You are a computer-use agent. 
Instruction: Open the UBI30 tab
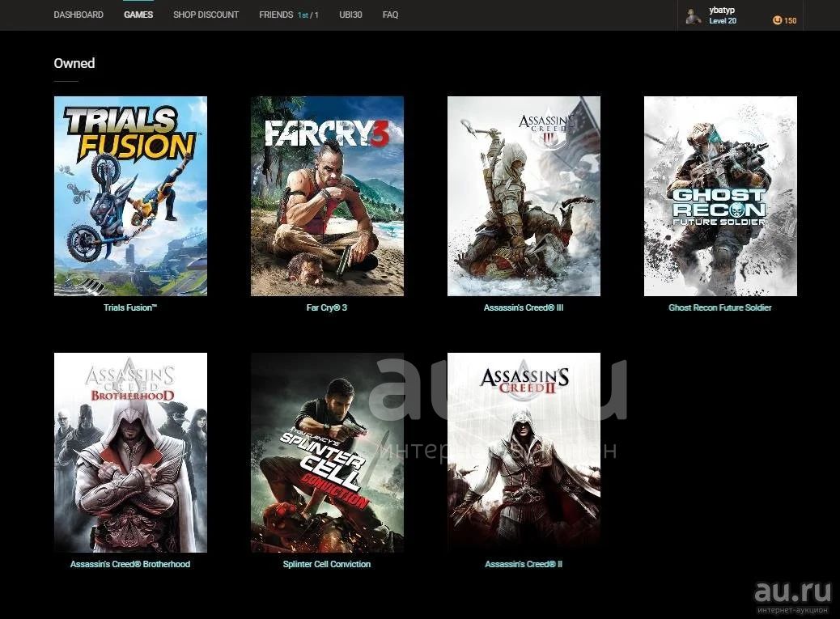[350, 15]
